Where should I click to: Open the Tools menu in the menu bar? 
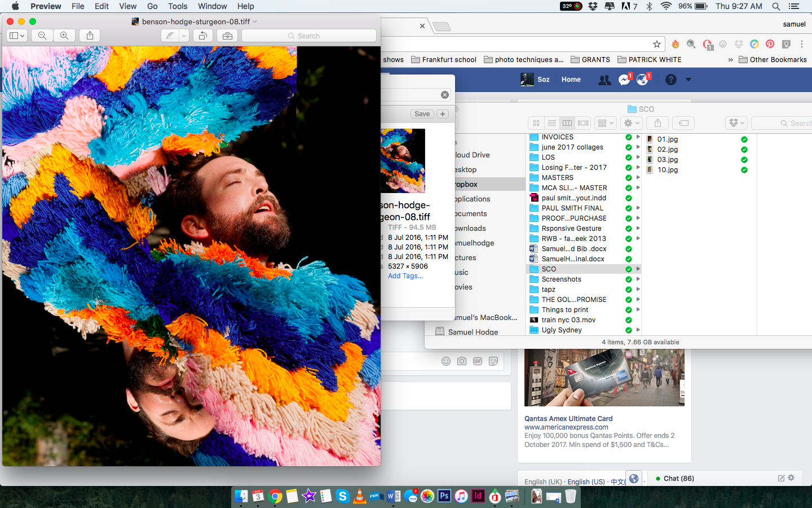178,6
